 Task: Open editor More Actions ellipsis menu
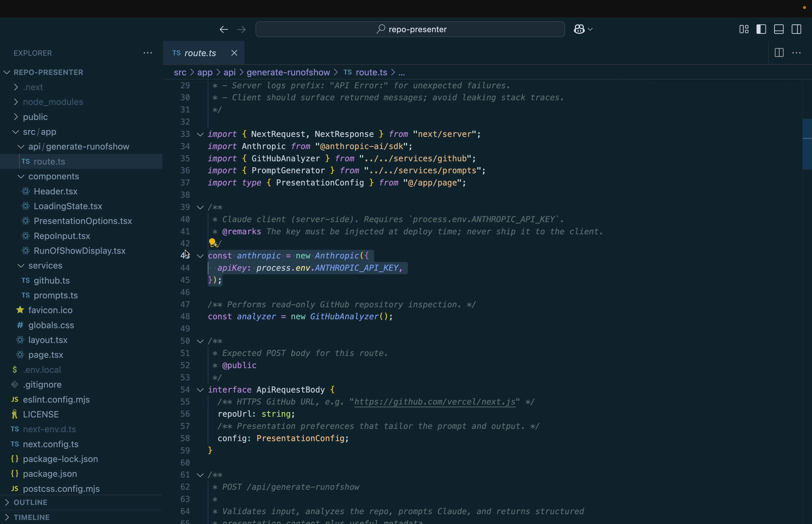796,53
